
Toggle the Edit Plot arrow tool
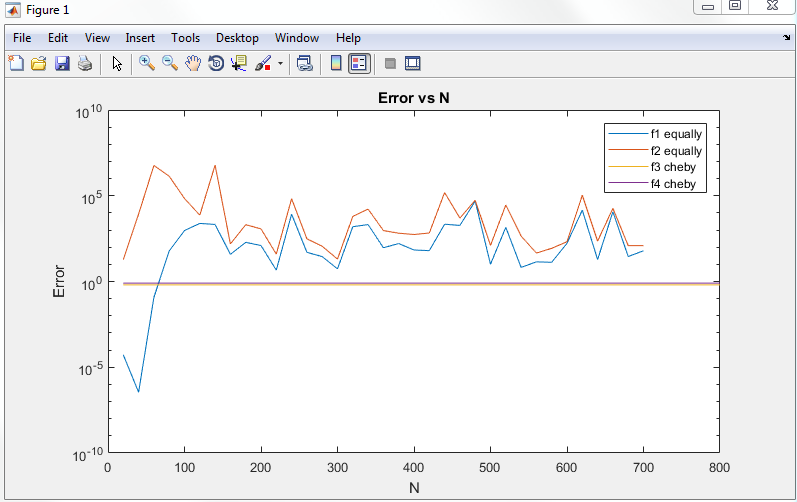click(117, 63)
